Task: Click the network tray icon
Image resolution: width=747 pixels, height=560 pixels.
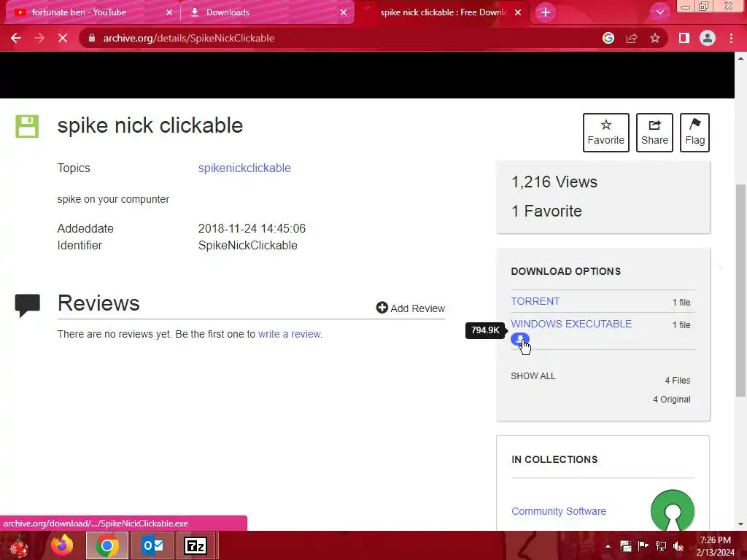Action: (x=661, y=546)
